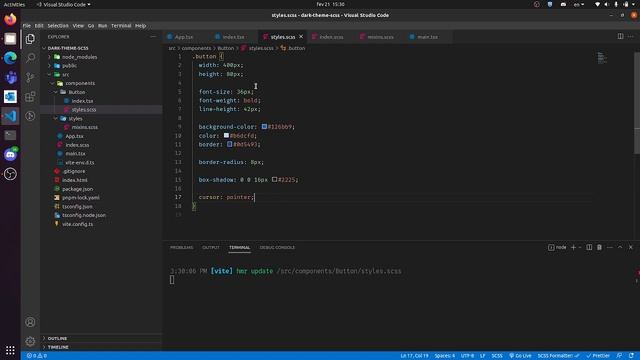Click the border color swatch #0d5493
The height and width of the screenshot is (360, 640).
(x=229, y=144)
